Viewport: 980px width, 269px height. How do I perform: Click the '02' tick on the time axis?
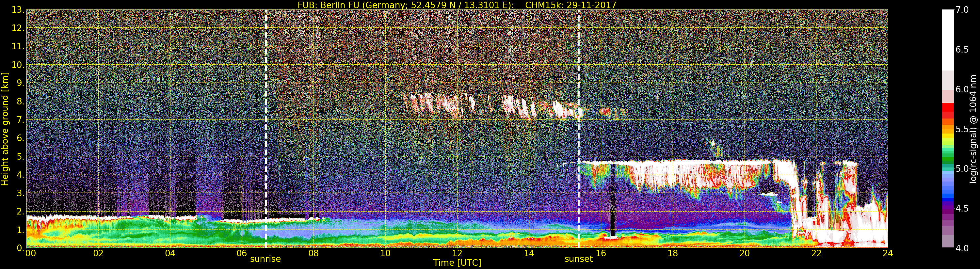click(99, 253)
